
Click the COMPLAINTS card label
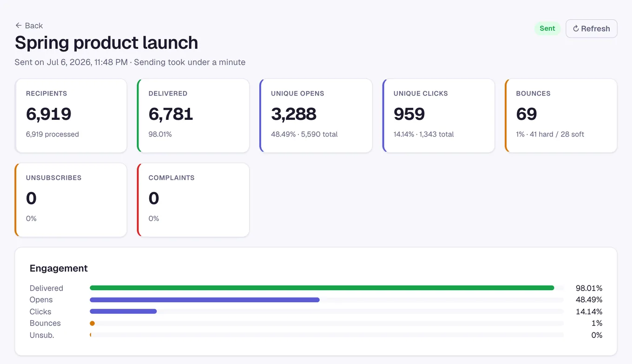click(x=171, y=178)
